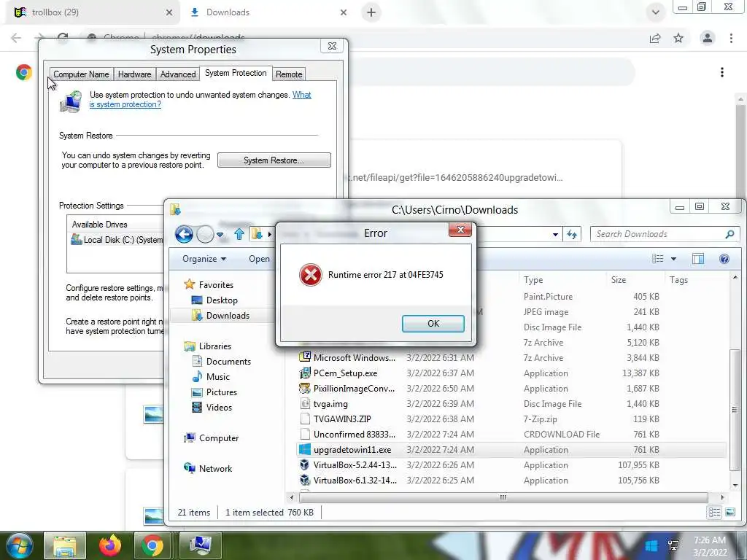Open File Explorer from taskbar
Image resolution: width=747 pixels, height=560 pixels.
(x=65, y=545)
